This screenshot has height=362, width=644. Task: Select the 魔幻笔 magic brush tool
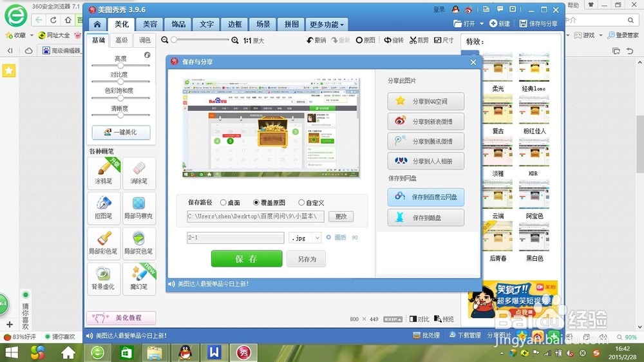[x=139, y=279]
